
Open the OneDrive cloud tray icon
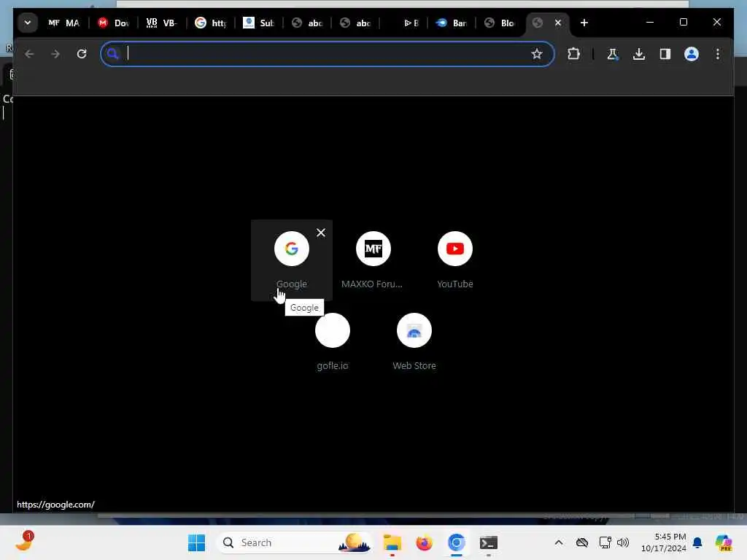click(581, 542)
